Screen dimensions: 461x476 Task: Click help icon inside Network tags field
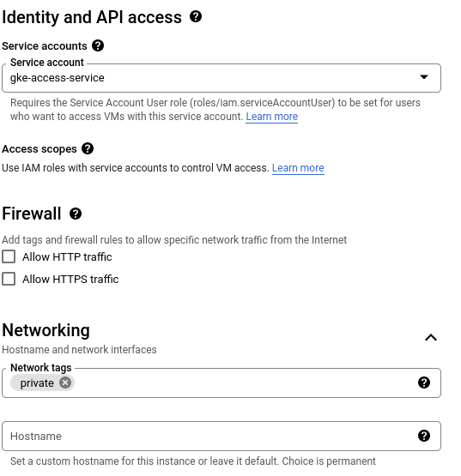tap(424, 383)
